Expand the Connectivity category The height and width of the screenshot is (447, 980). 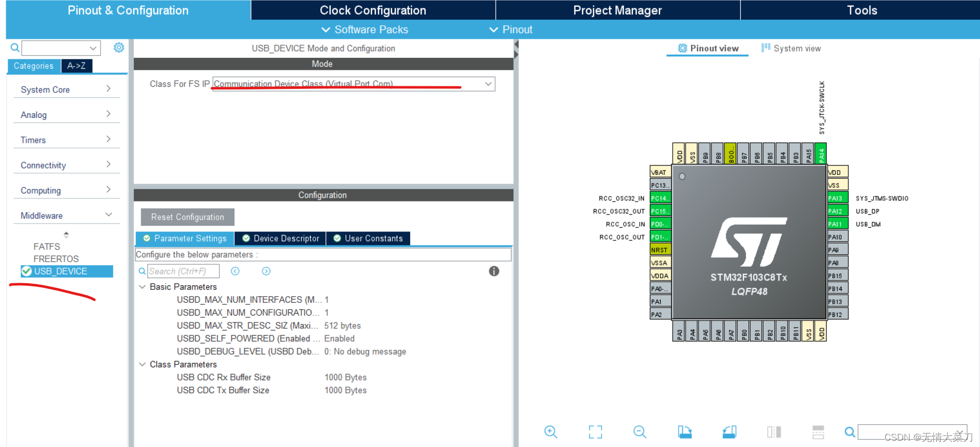66,165
